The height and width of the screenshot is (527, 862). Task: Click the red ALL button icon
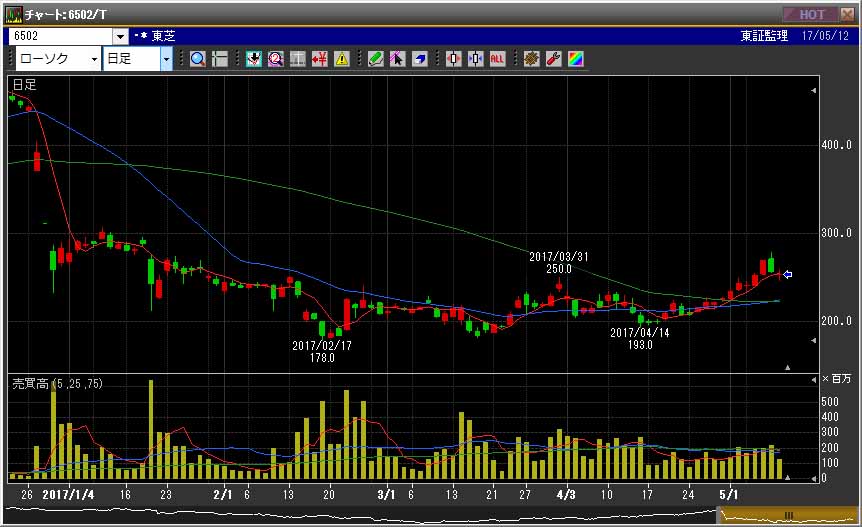tap(497, 59)
